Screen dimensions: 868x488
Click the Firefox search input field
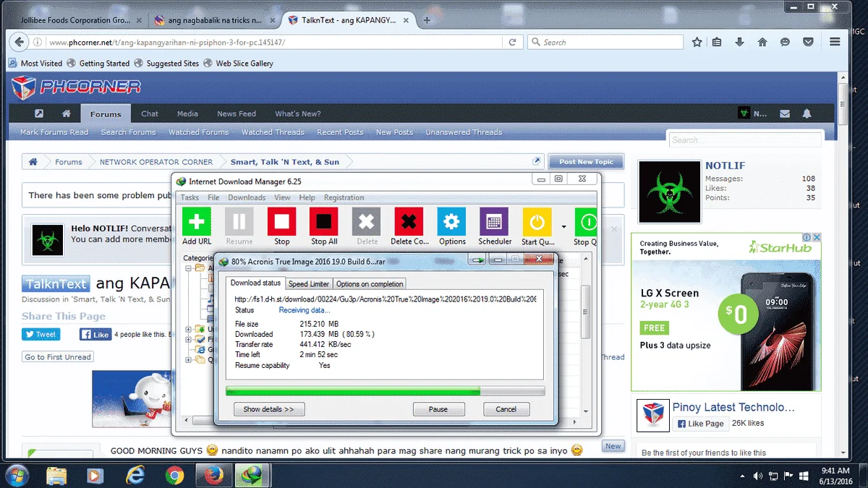tap(606, 43)
